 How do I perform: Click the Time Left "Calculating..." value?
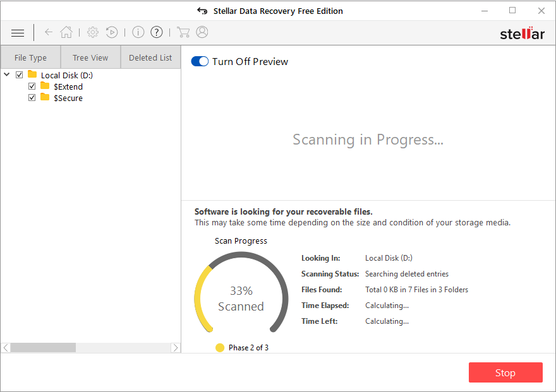[387, 321]
